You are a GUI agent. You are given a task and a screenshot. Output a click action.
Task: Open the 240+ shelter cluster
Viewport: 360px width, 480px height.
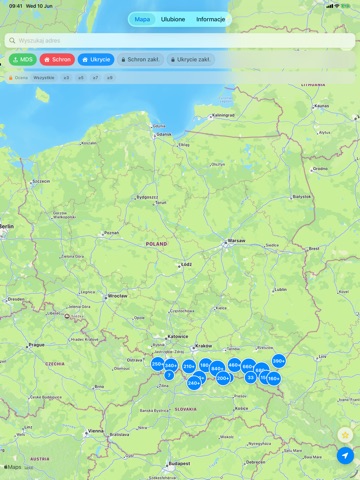click(x=194, y=383)
